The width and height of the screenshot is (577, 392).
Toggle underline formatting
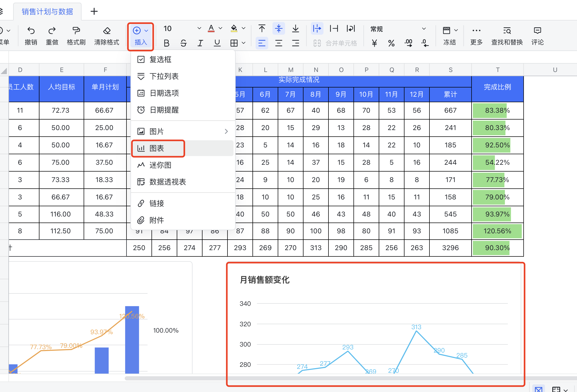pos(217,43)
